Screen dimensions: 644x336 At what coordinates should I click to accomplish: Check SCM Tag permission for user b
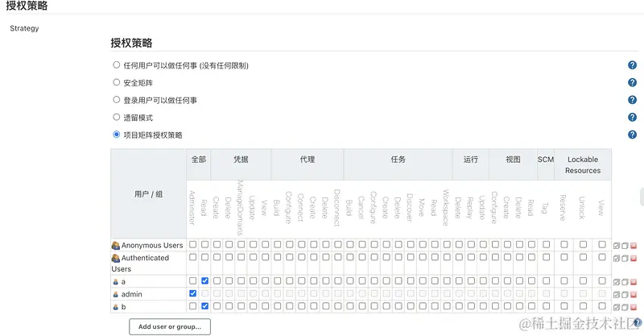[546, 306]
